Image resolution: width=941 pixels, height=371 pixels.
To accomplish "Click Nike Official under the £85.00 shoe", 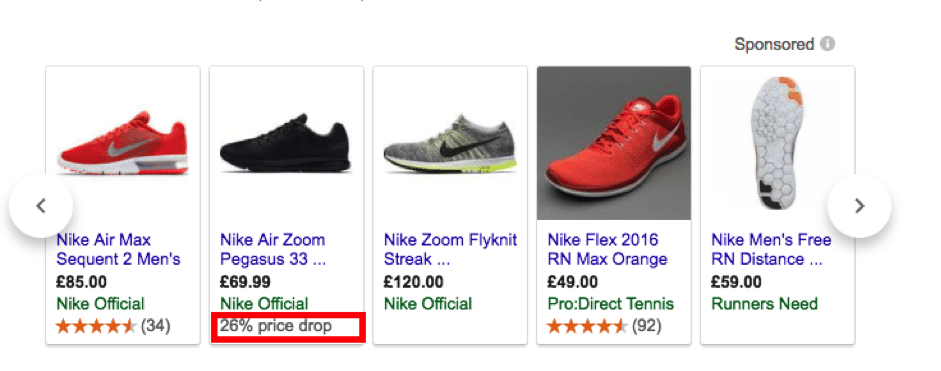I will point(100,304).
